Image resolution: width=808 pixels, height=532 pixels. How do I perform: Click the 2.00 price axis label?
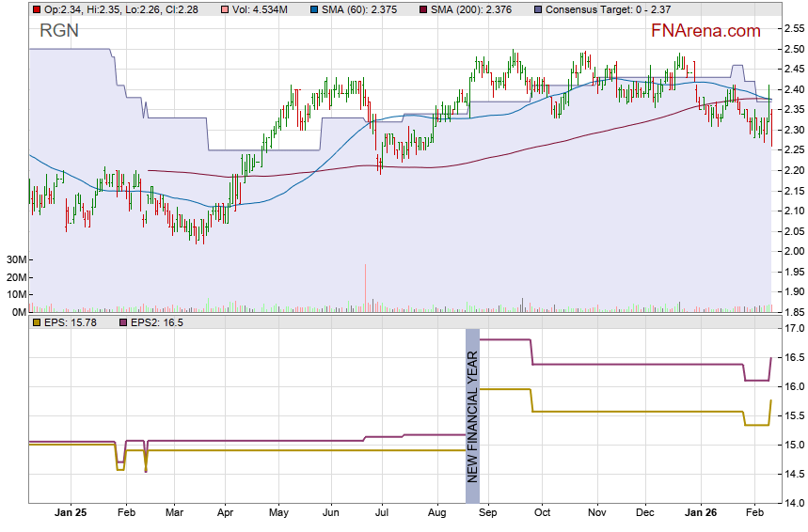[x=793, y=251]
